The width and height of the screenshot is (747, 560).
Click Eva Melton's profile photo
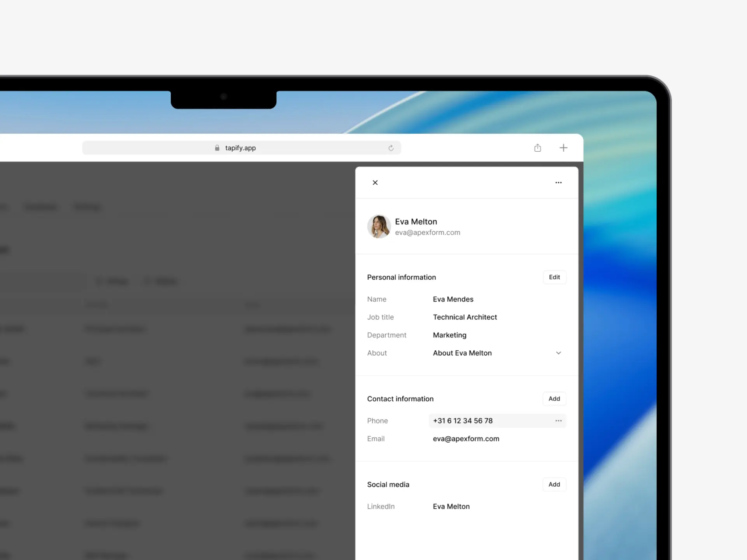[379, 226]
